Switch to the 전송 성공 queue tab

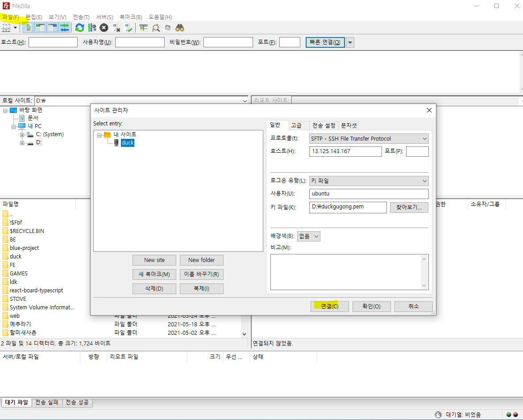77,402
